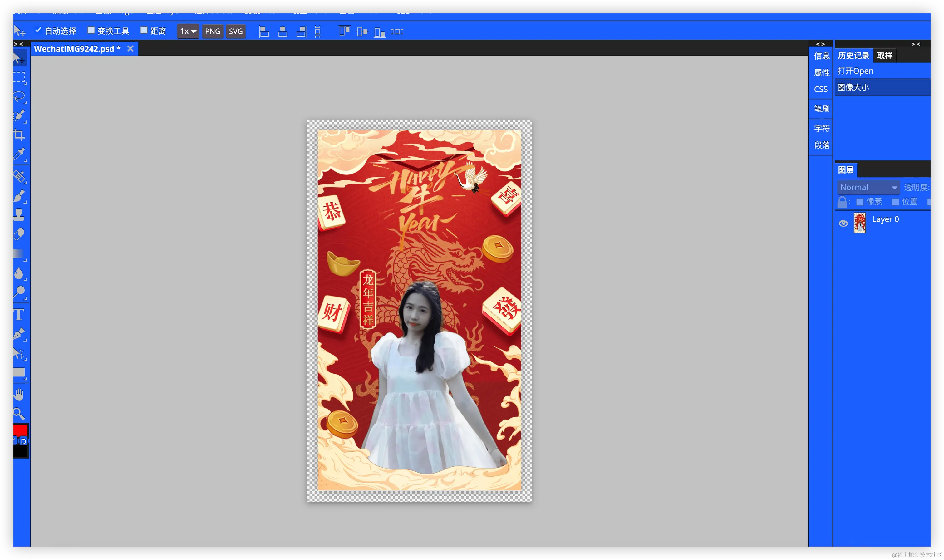Viewport: 944px width, 560px height.
Task: Export quickly with the SVG button
Action: point(236,31)
